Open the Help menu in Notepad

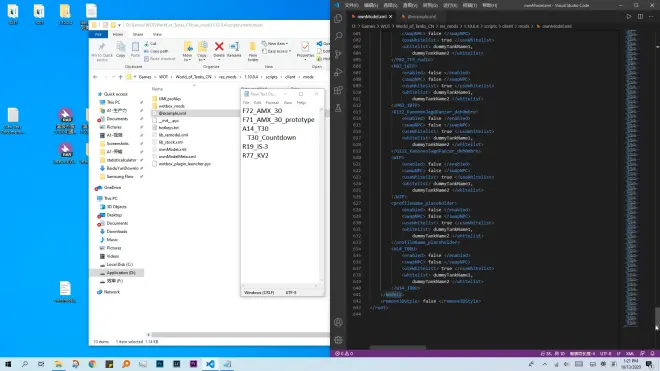click(x=301, y=103)
